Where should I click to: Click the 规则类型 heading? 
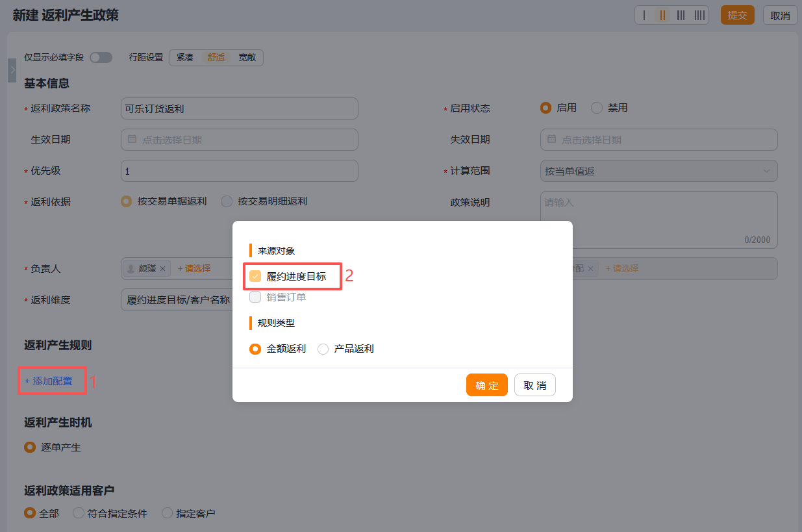pyautogui.click(x=276, y=322)
